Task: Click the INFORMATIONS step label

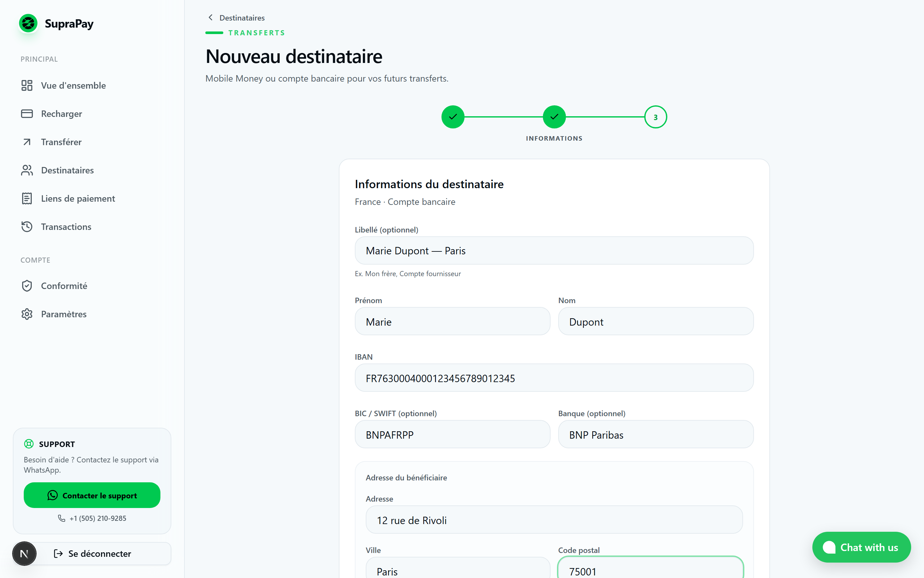Action: click(x=554, y=138)
